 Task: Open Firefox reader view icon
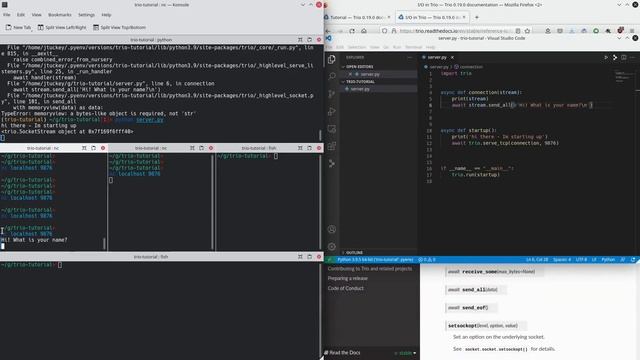click(518, 31)
